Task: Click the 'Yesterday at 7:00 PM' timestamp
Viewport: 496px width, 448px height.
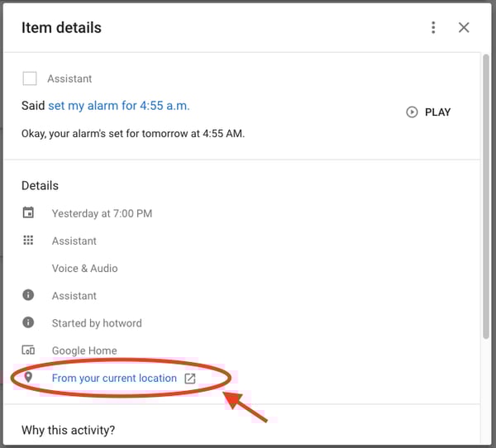Action: click(x=102, y=213)
